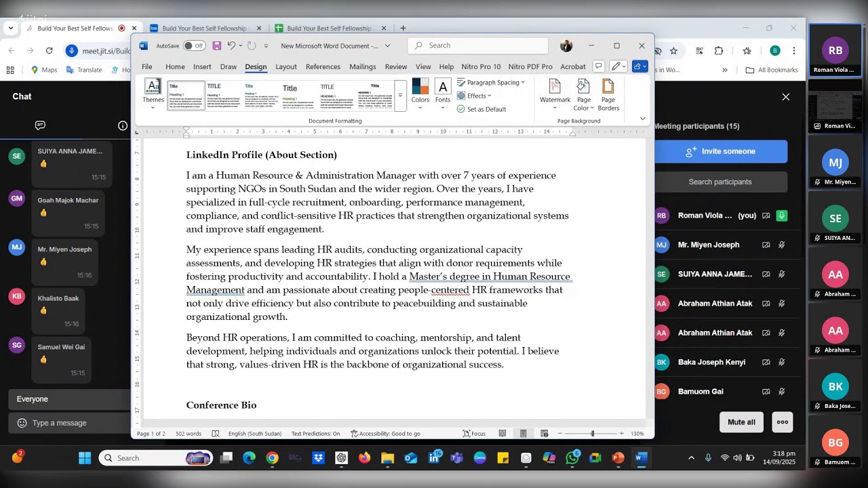
Task: Open the Review ribbon tab
Action: click(396, 66)
